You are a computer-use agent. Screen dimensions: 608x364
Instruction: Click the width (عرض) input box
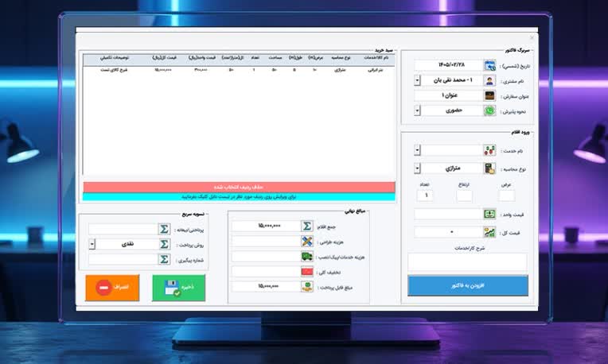point(506,196)
